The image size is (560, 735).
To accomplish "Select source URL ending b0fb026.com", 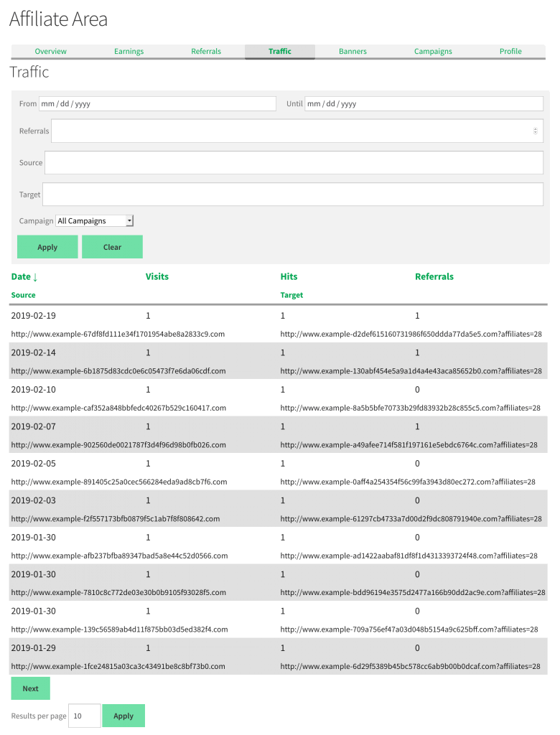I will (118, 445).
